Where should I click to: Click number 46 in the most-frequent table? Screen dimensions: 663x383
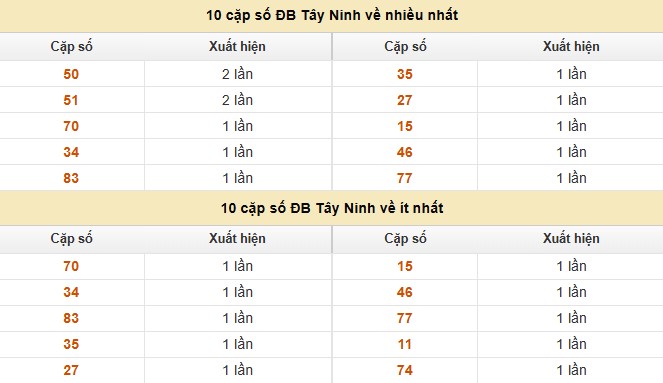(405, 152)
